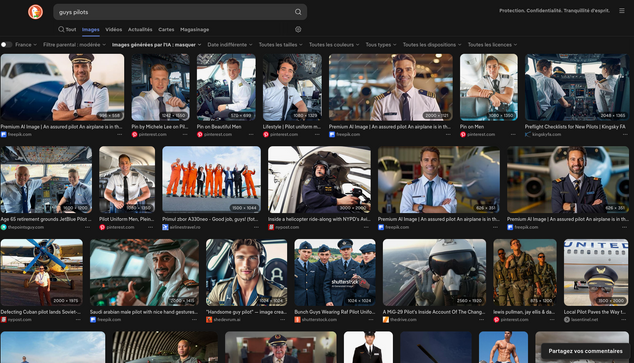Open Images générées par l'IA : masquer dropdown
Image resolution: width=634 pixels, height=363 pixels.
click(156, 45)
